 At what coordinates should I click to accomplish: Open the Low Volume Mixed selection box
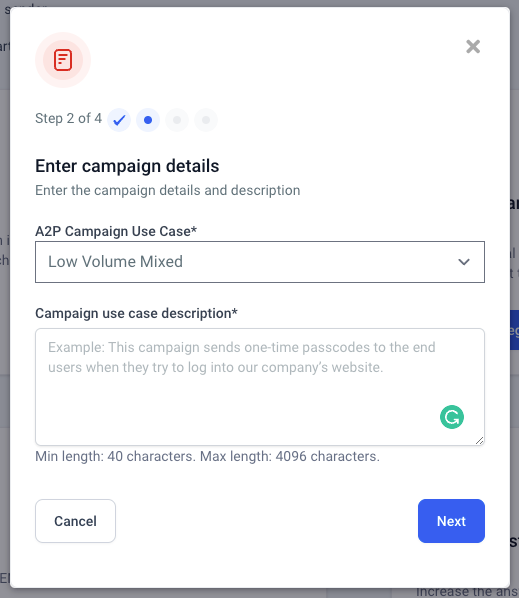click(260, 262)
